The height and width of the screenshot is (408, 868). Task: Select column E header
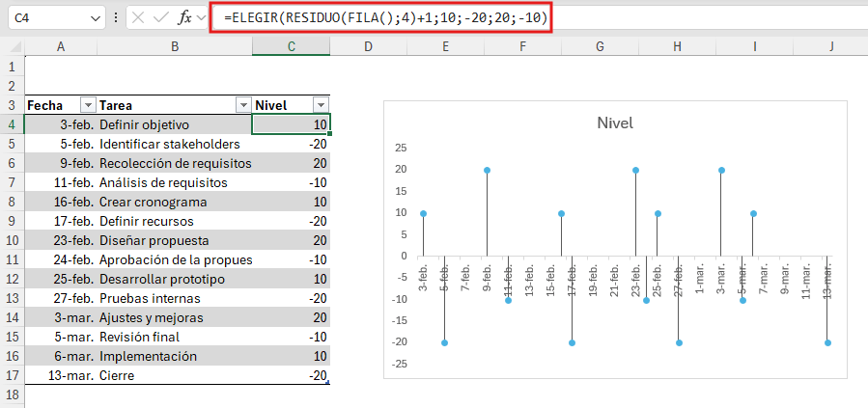coord(445,47)
